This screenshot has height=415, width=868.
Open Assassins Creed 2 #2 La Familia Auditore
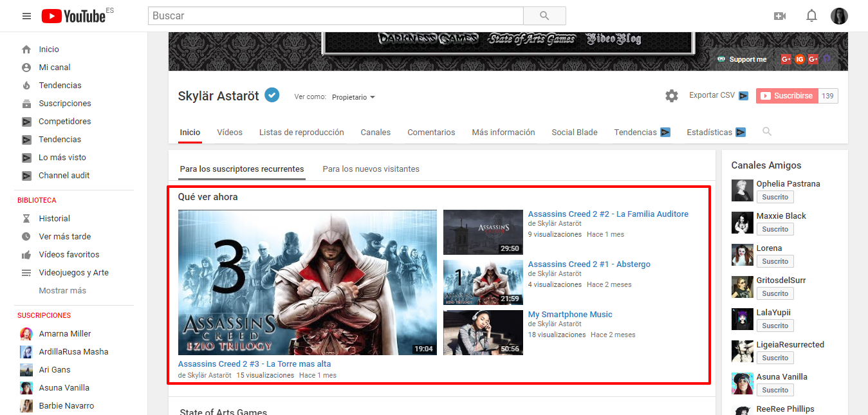[608, 214]
